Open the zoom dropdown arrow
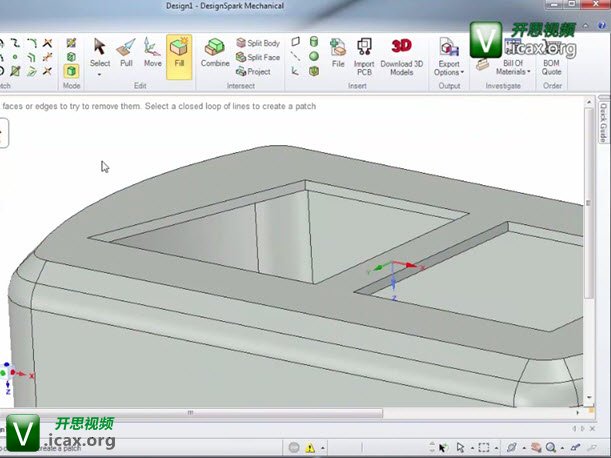The height and width of the screenshot is (458, 611). pyautogui.click(x=562, y=448)
